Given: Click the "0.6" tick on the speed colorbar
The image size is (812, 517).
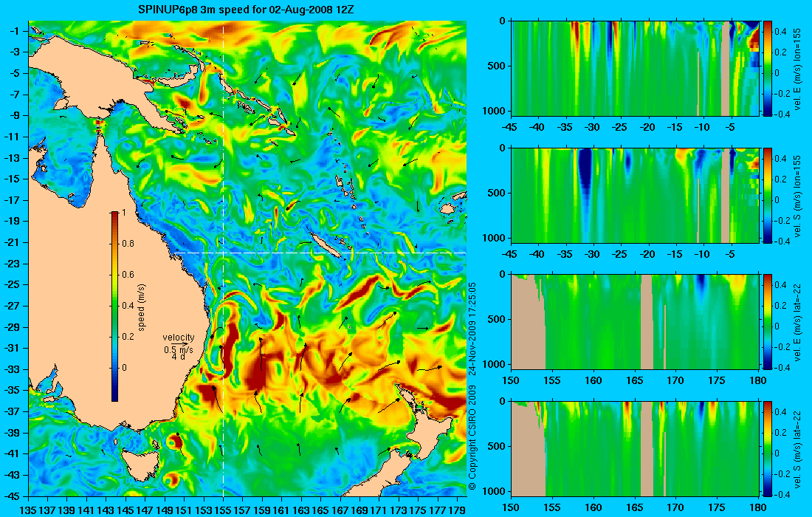Looking at the screenshot, I should pos(128,275).
